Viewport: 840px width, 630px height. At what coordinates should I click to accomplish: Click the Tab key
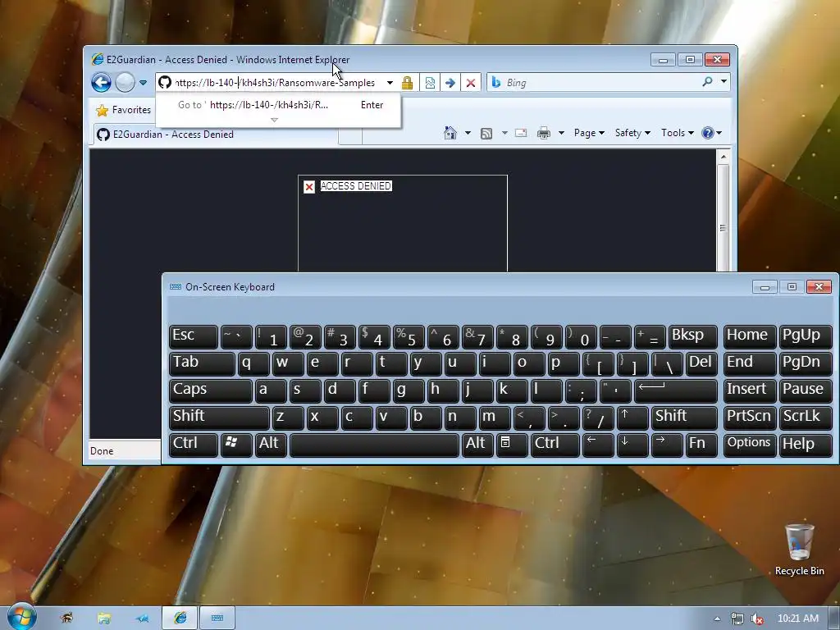(x=202, y=363)
